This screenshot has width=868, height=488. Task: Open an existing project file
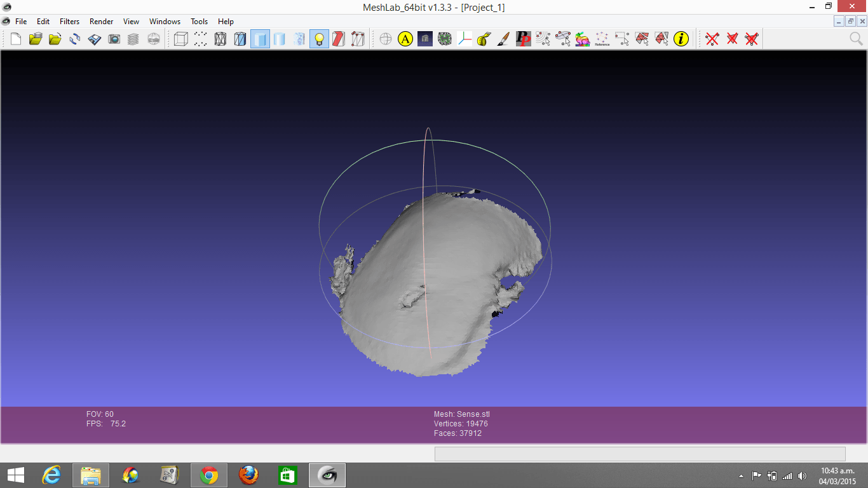[36, 39]
